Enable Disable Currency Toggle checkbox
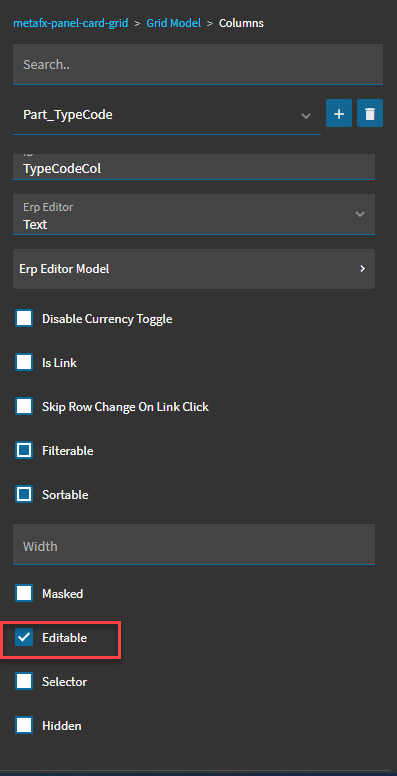The image size is (397, 776). point(24,319)
